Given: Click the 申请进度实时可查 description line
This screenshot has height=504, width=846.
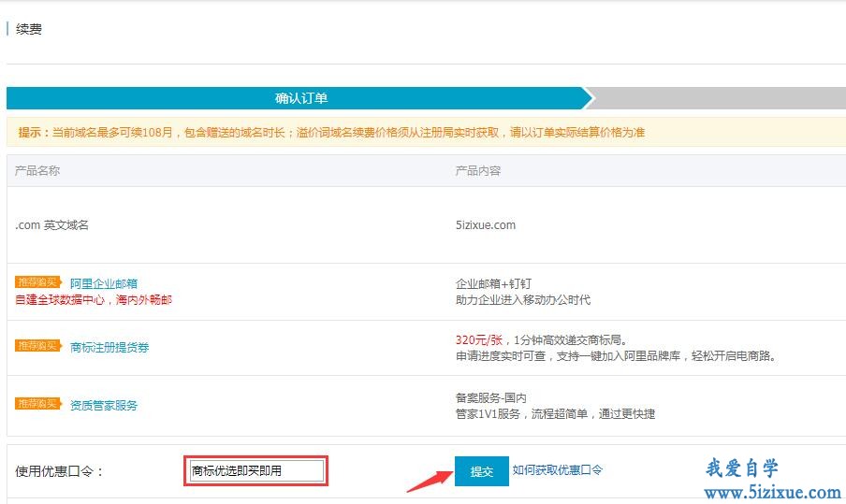Looking at the screenshot, I should coord(616,355).
